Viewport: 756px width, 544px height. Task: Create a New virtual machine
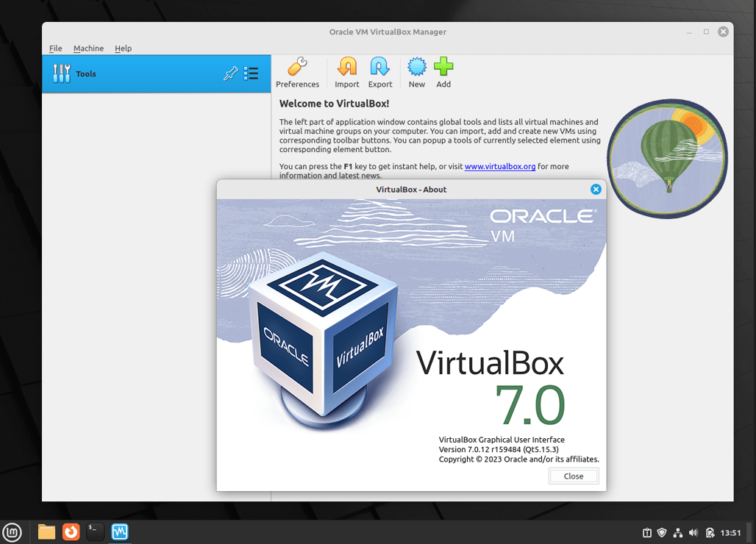pos(416,72)
